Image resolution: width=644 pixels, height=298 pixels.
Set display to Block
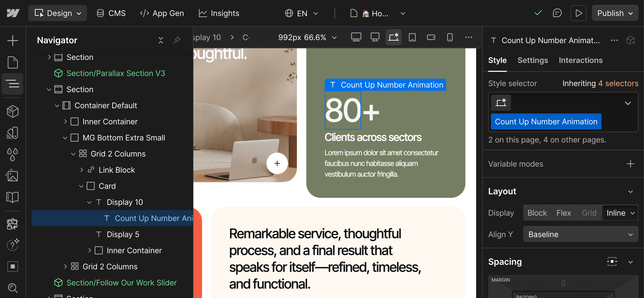point(537,213)
